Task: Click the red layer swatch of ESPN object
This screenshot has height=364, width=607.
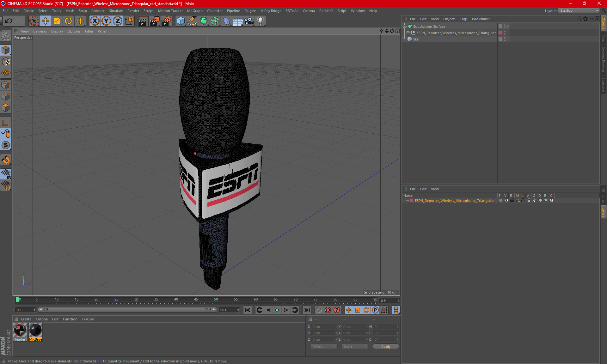Action: point(500,33)
